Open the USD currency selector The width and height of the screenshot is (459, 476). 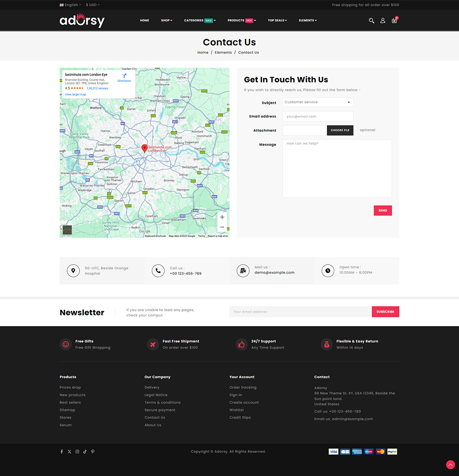tap(93, 5)
